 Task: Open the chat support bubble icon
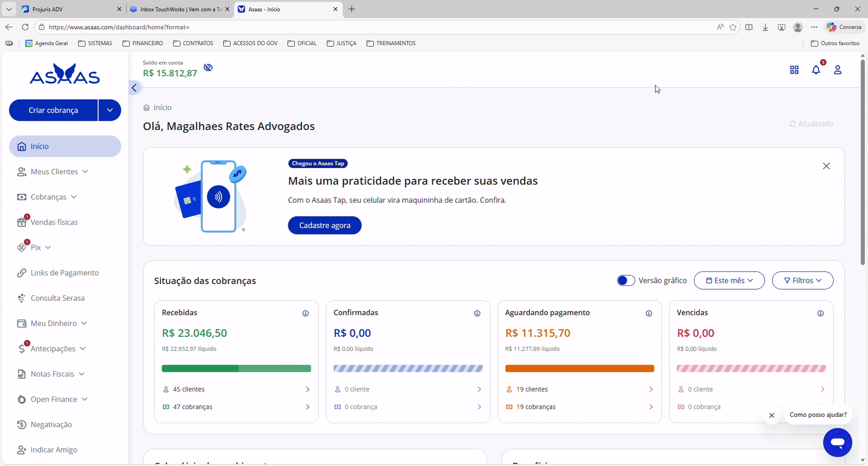click(x=837, y=442)
